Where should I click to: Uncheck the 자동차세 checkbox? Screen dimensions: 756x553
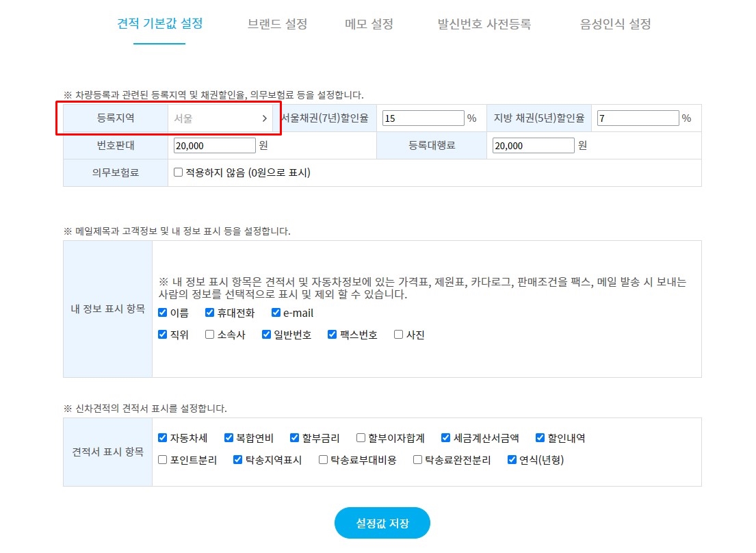click(162, 437)
